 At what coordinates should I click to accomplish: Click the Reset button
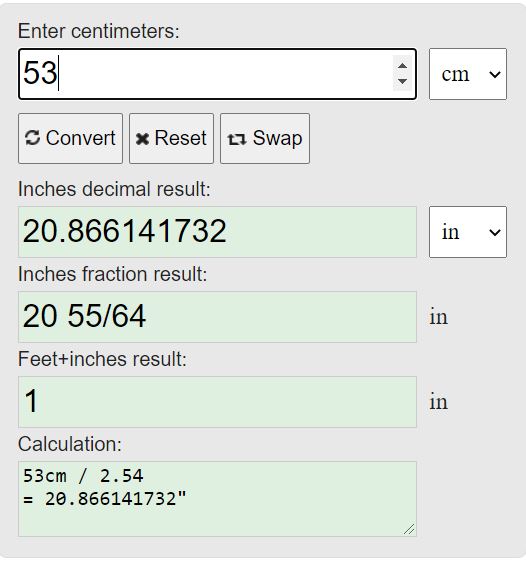point(171,139)
